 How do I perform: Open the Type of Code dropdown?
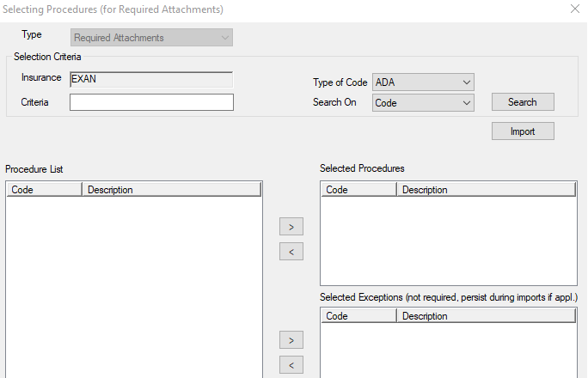pyautogui.click(x=423, y=82)
